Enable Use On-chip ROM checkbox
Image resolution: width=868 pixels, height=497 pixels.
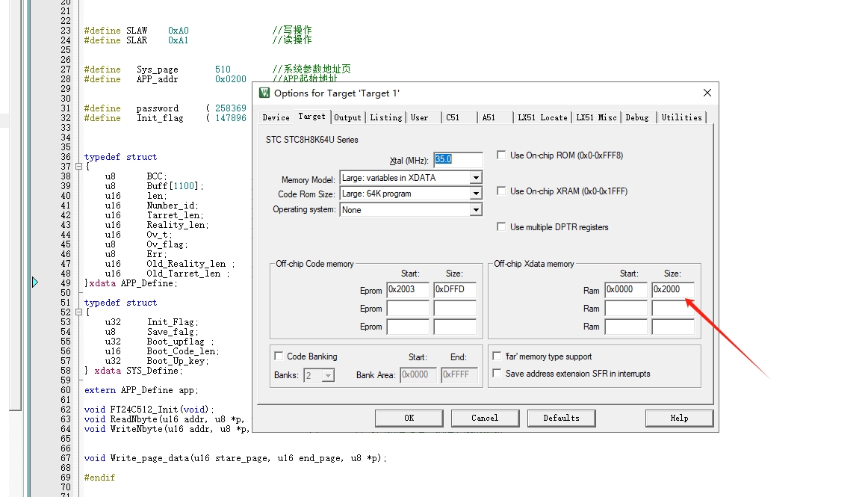[x=501, y=155]
